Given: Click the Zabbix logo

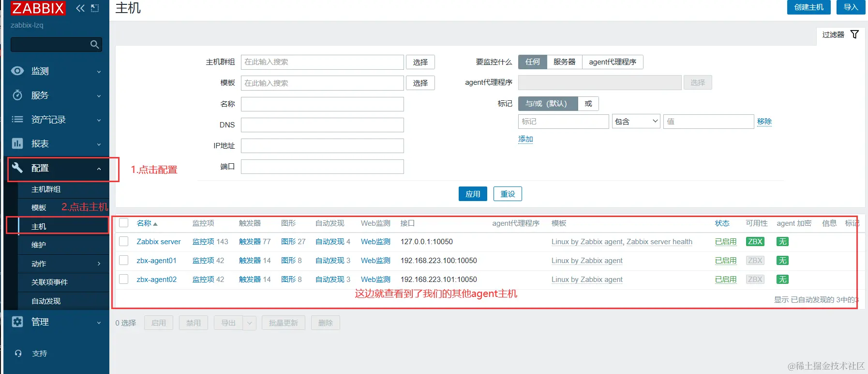Looking at the screenshot, I should (x=38, y=8).
